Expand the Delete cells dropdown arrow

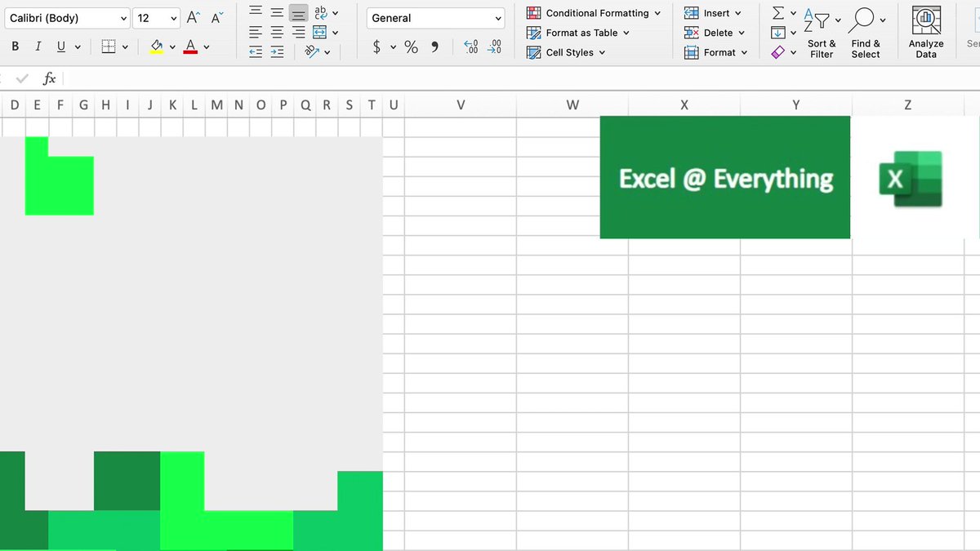(742, 33)
